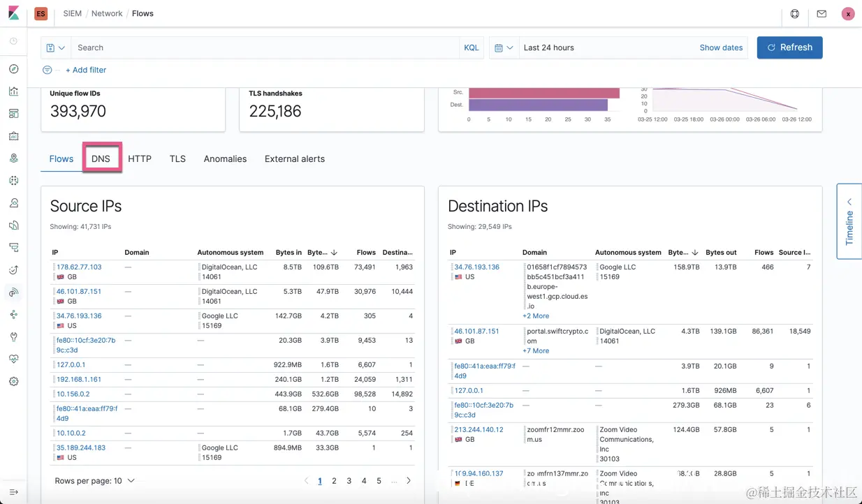
Task: Open the Metrics sidebar icon
Action: (13, 203)
